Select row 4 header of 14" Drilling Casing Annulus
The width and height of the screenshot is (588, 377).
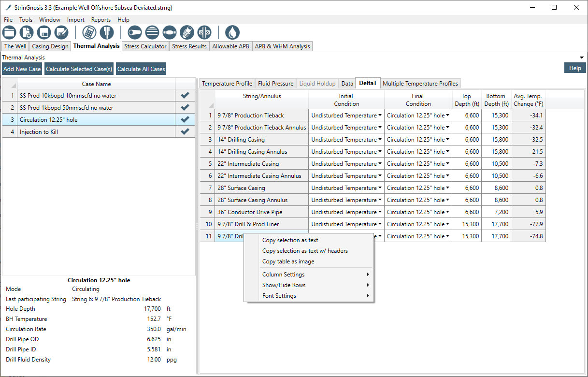pyautogui.click(x=208, y=152)
